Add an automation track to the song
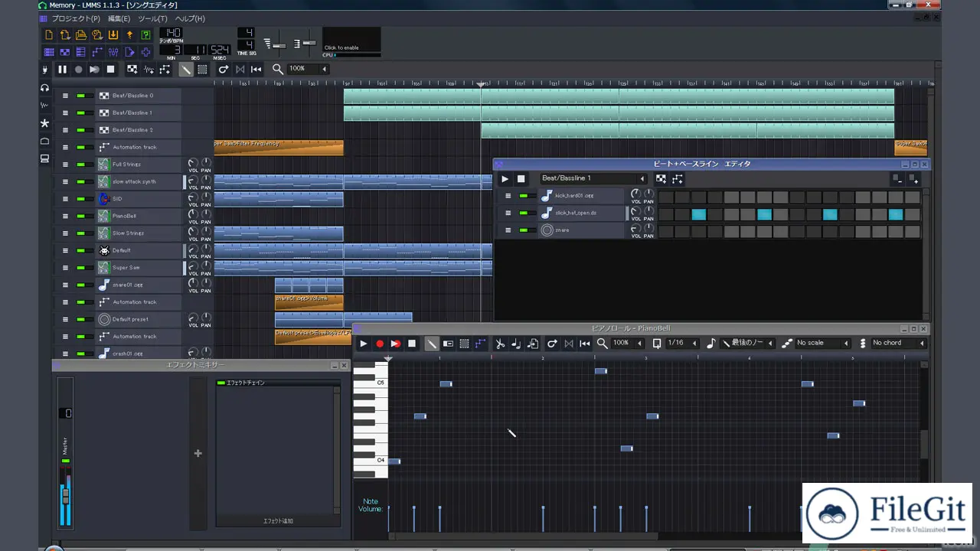The width and height of the screenshot is (980, 551). pos(165,69)
